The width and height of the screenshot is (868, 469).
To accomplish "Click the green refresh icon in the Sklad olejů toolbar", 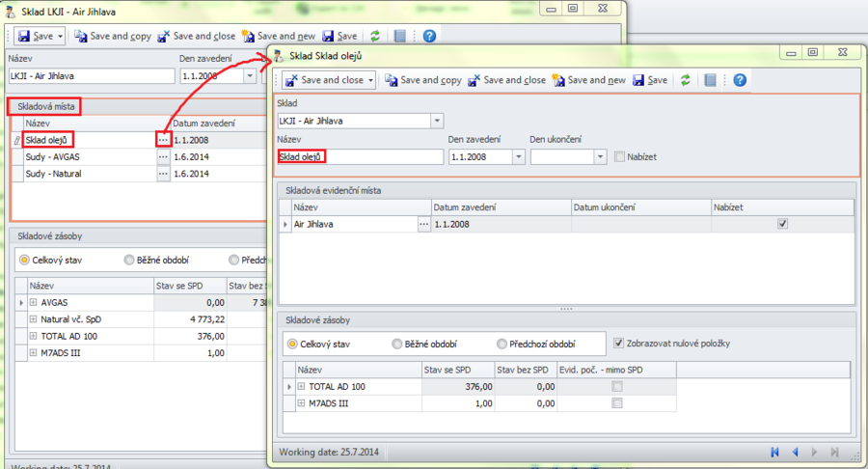I will point(685,80).
